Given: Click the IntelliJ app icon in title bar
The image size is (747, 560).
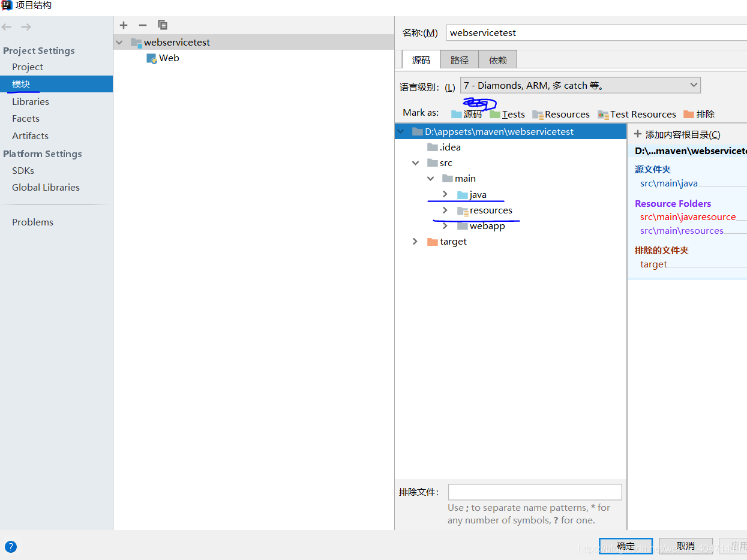Looking at the screenshot, I should coord(7,5).
